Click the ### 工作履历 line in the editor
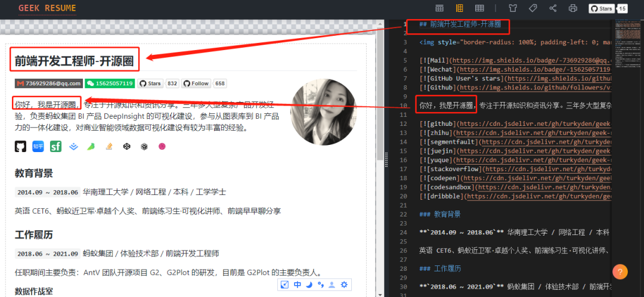Image resolution: width=644 pixels, height=297 pixels. click(440, 268)
